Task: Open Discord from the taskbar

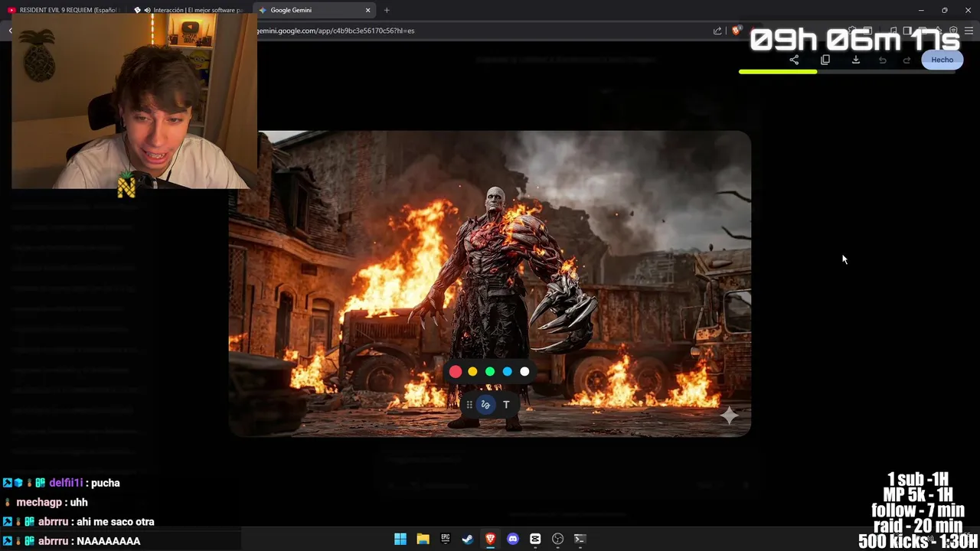Action: click(x=512, y=539)
